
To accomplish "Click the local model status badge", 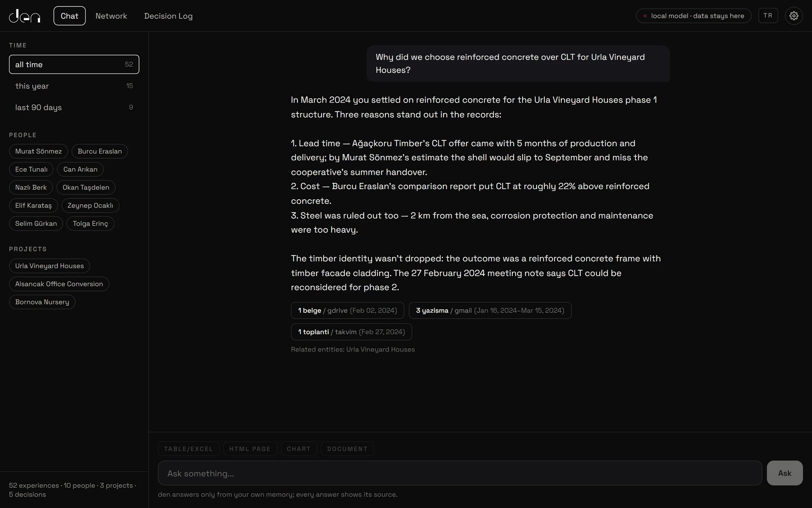I will coord(694,16).
